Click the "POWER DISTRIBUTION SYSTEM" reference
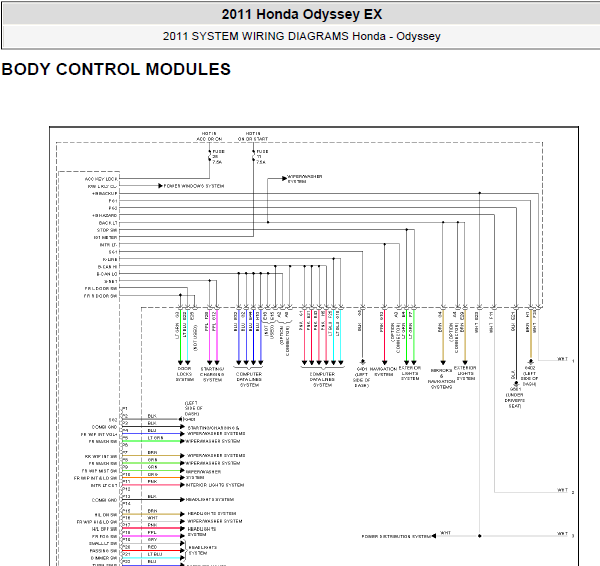The image size is (600, 566). (396, 537)
